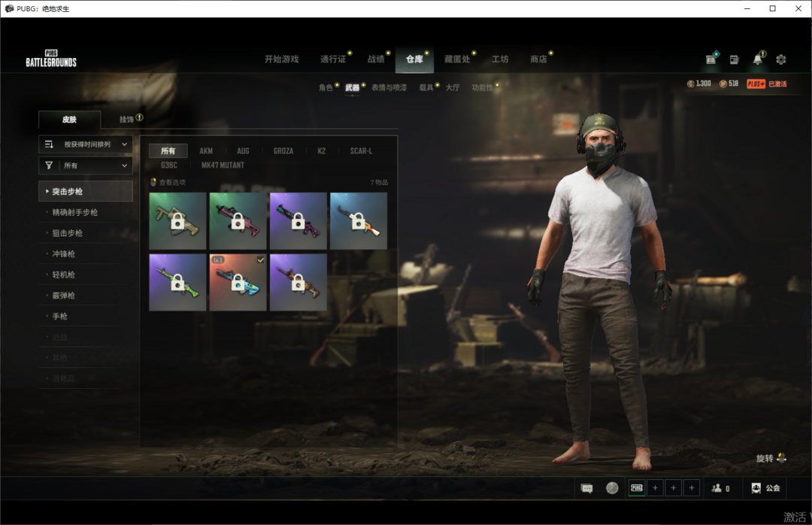Toggle the equipped checkmark on blue skin

pos(260,260)
